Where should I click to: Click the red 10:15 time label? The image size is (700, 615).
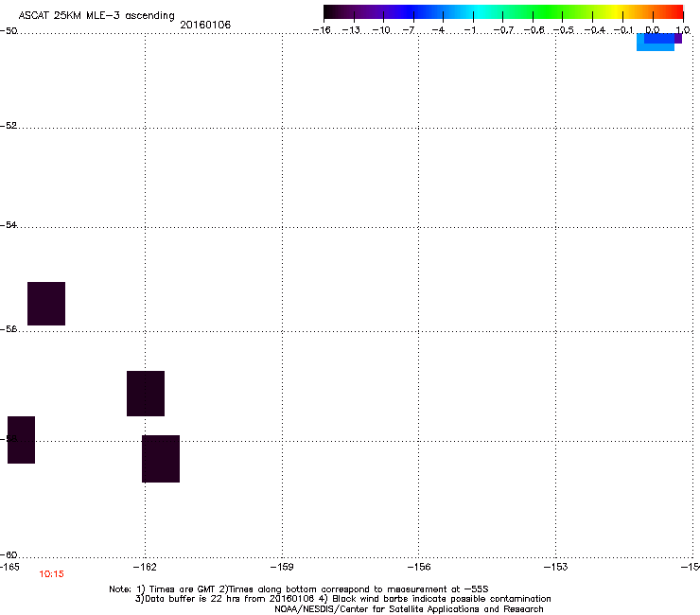(51, 574)
